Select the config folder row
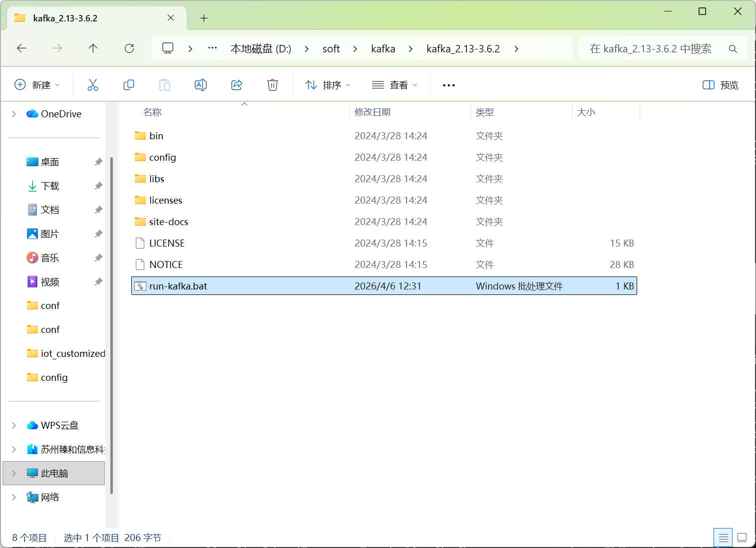 (384, 157)
